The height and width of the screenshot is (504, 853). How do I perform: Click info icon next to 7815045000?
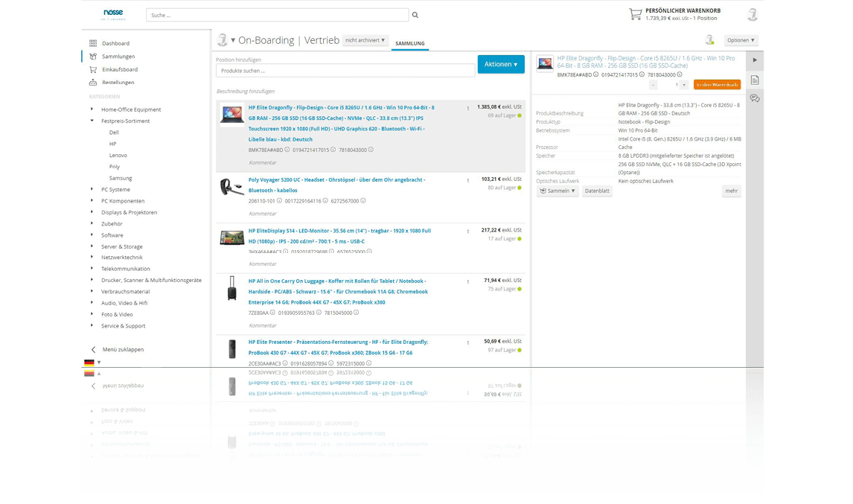(357, 313)
